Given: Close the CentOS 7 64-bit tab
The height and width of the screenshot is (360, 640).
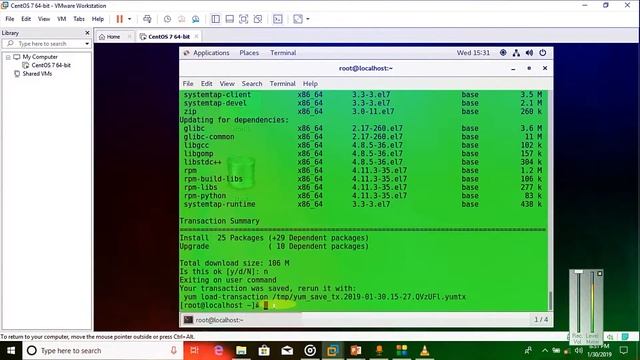Looking at the screenshot, I should 196,36.
